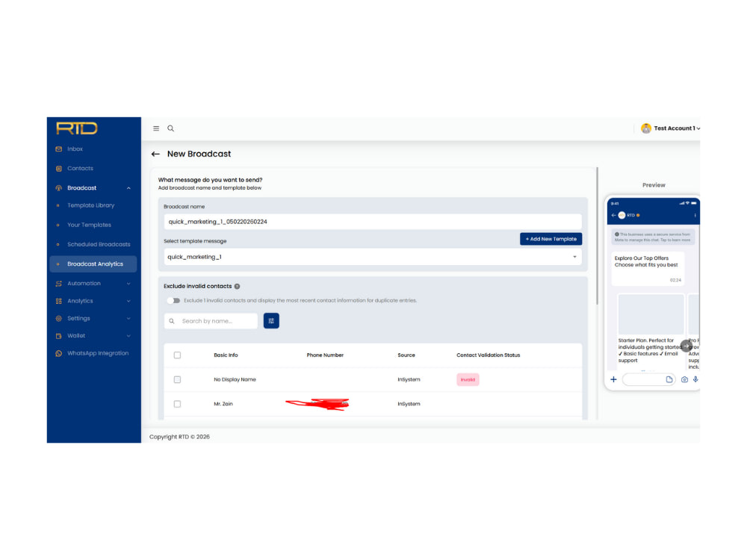Click the Automation sidebar icon

coord(58,284)
